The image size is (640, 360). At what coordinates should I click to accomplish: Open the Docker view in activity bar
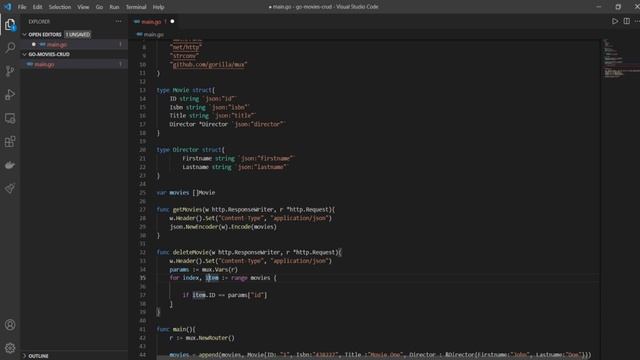(x=10, y=165)
